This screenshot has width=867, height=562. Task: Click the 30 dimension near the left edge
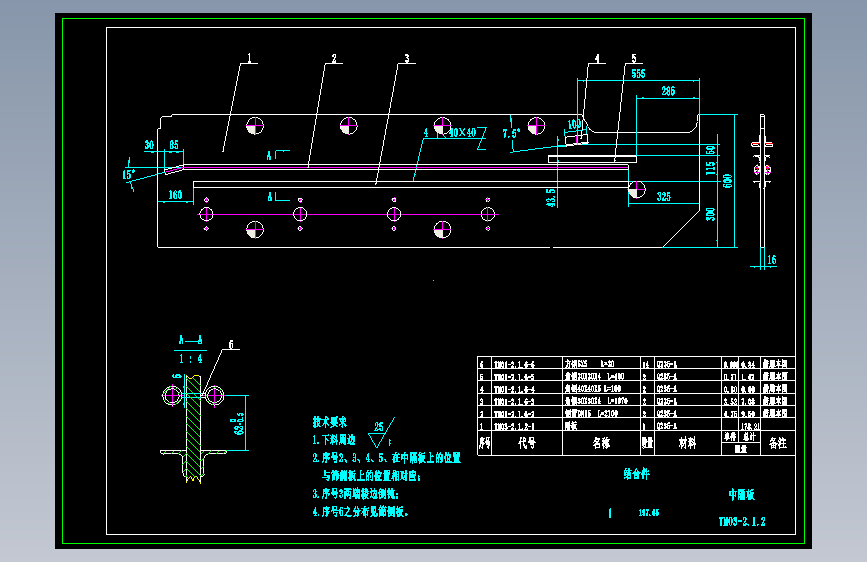tap(149, 145)
